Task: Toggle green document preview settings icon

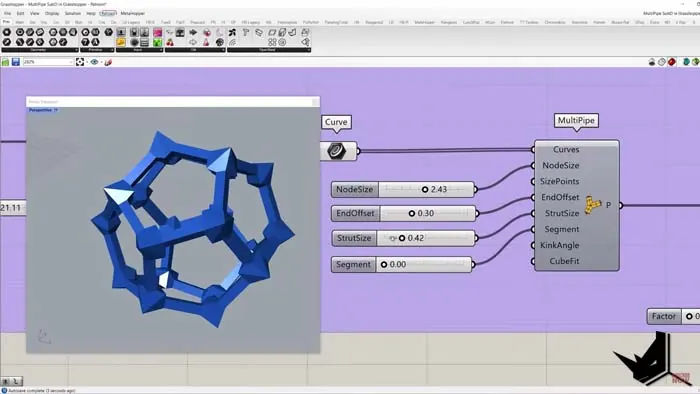Action: (696, 62)
